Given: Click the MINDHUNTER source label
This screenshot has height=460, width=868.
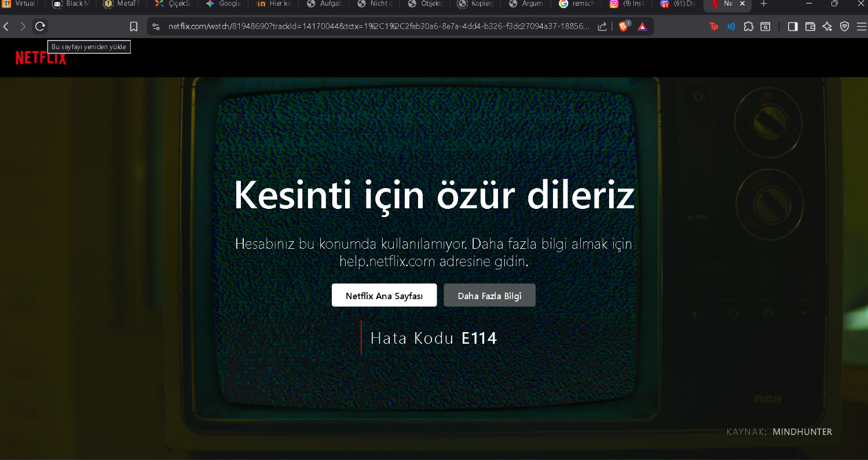Looking at the screenshot, I should [x=802, y=432].
